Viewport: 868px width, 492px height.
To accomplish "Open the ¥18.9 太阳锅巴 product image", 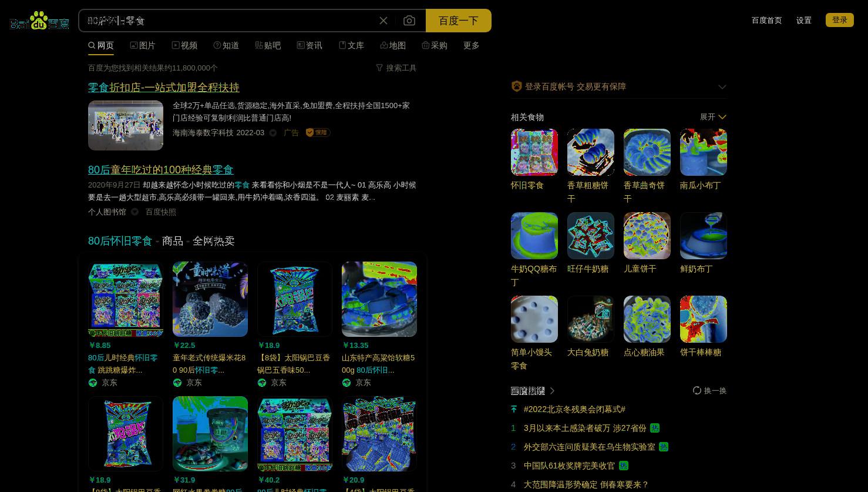I will coord(295,299).
